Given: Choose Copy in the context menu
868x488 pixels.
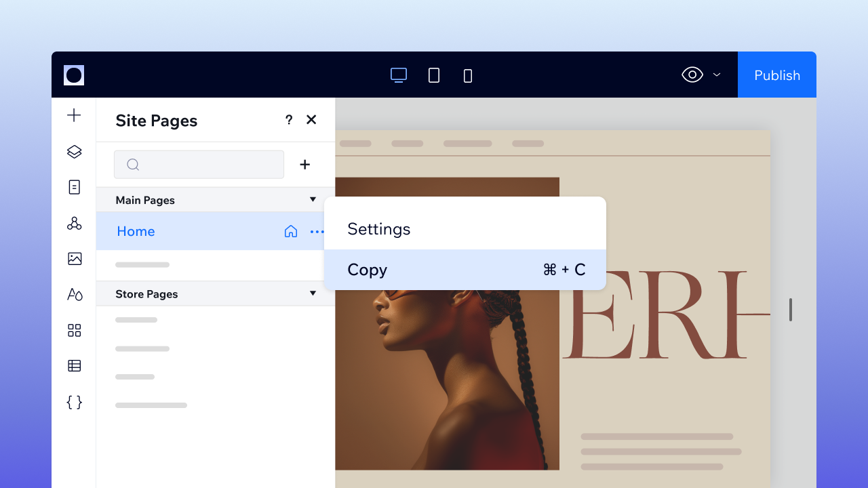Looking at the screenshot, I should [367, 269].
